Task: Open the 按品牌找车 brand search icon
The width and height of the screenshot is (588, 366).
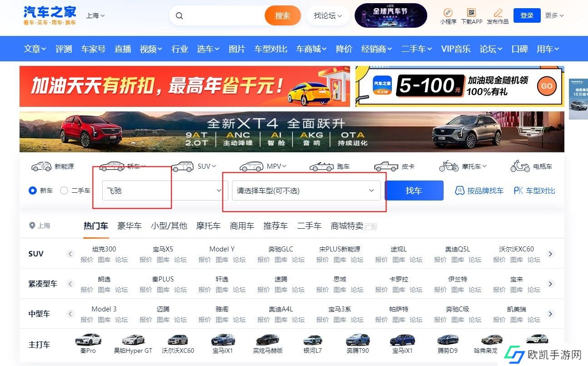Action: pyautogui.click(x=460, y=191)
